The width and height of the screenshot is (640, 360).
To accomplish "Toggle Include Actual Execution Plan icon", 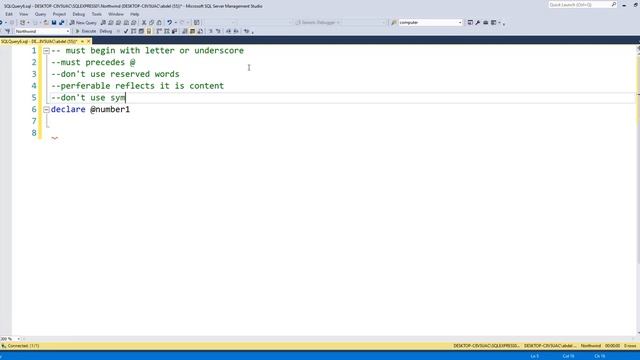I will [159, 31].
